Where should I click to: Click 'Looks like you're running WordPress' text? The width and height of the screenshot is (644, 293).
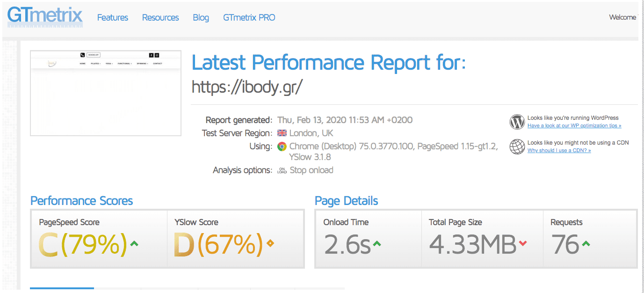(573, 118)
